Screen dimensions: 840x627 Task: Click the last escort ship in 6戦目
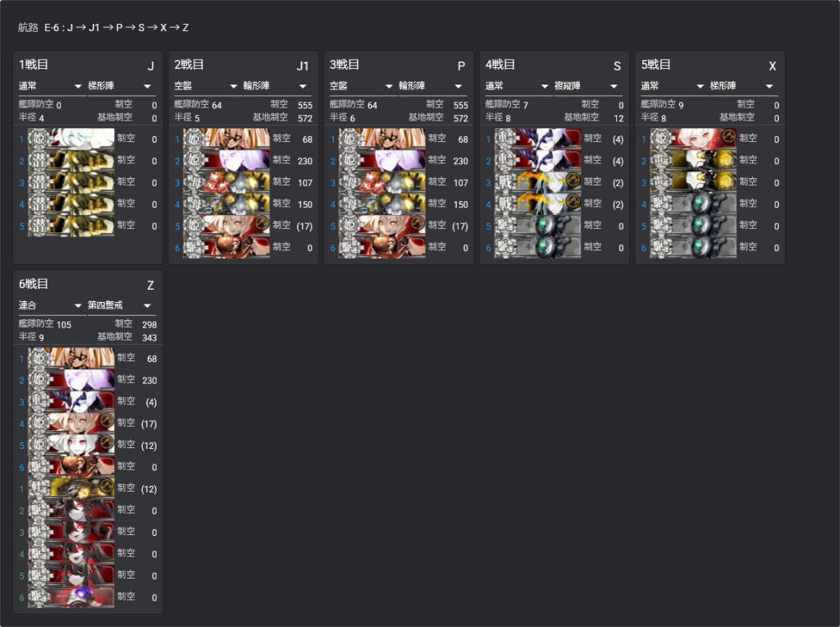point(71,597)
